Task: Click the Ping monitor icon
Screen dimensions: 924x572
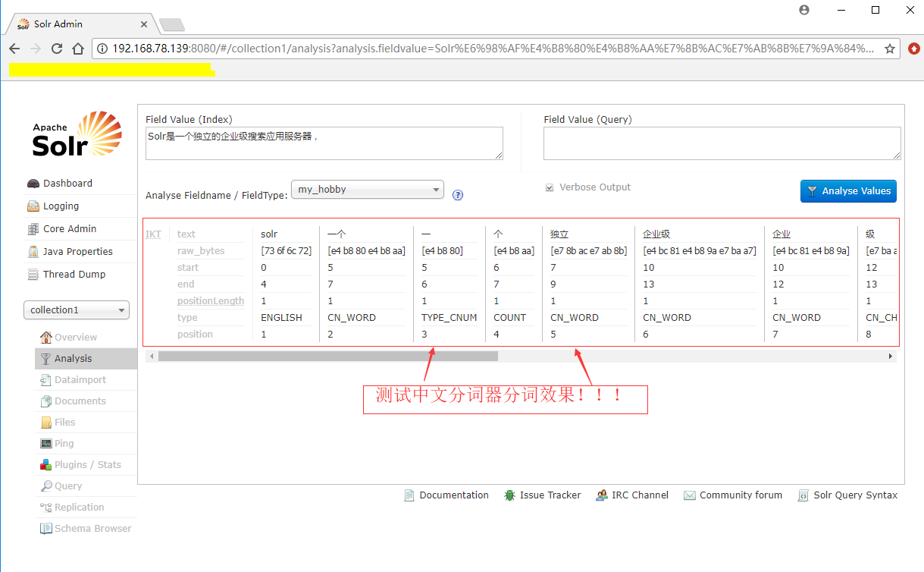Action: [x=46, y=443]
